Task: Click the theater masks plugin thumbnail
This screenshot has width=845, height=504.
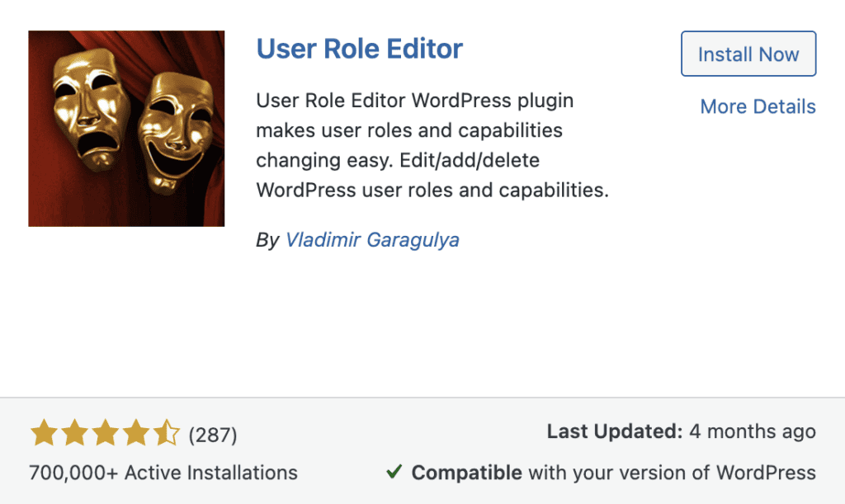Action: click(x=126, y=129)
